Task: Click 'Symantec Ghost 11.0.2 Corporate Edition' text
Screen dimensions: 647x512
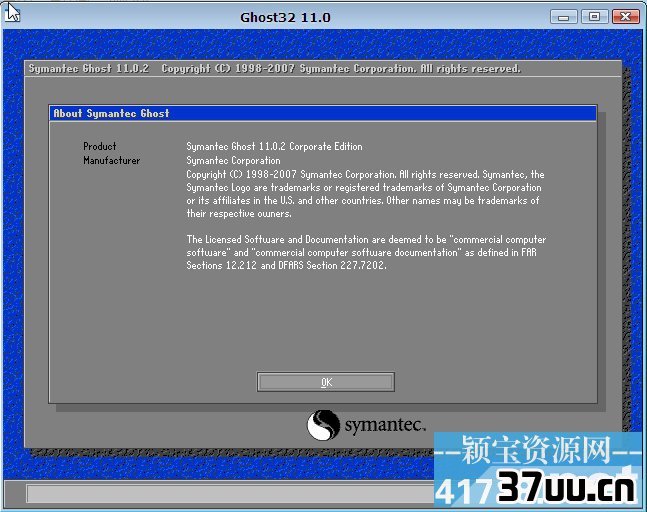Action: coord(274,146)
